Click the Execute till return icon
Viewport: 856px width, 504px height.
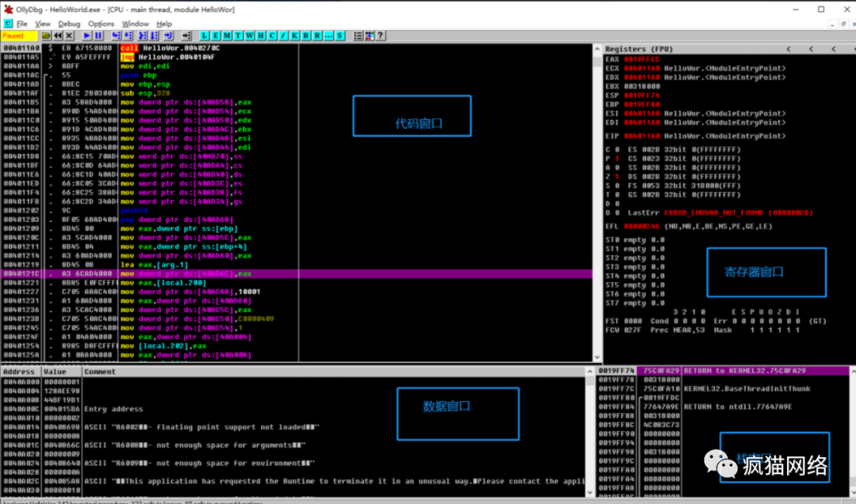point(168,36)
